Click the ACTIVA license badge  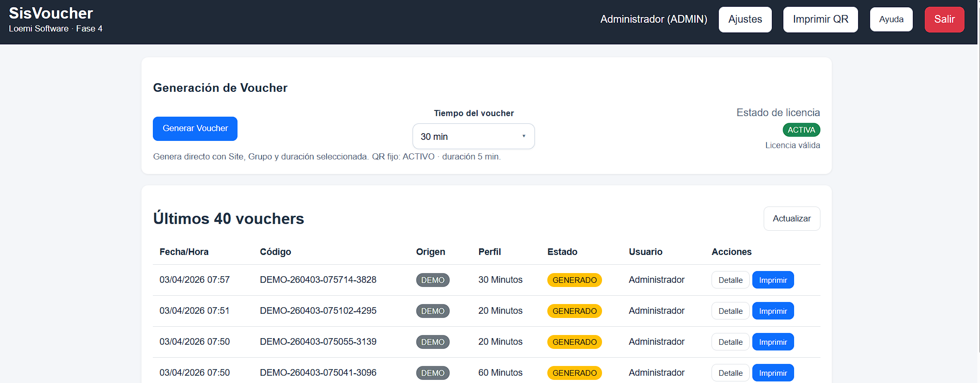click(801, 130)
